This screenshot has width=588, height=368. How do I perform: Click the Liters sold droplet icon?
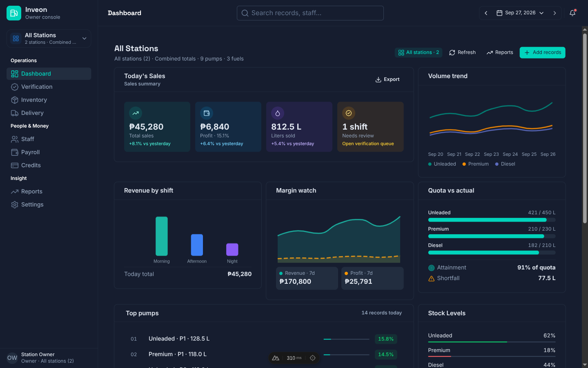tap(278, 113)
